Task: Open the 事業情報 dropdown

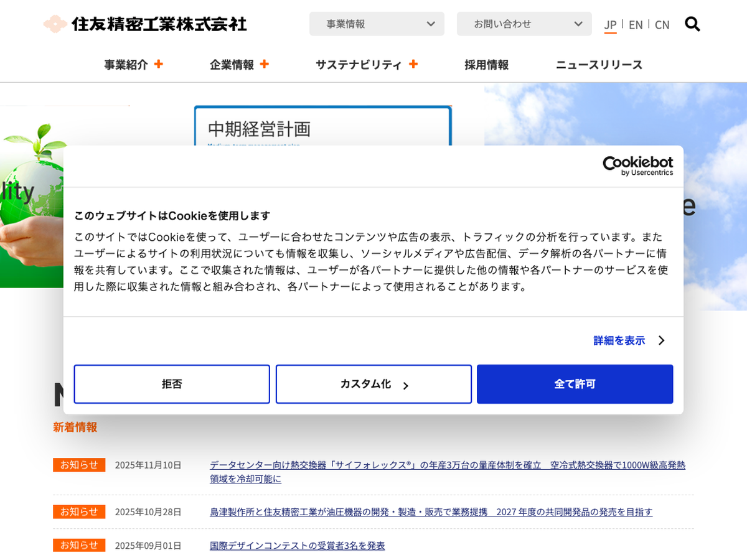Action: pos(377,24)
